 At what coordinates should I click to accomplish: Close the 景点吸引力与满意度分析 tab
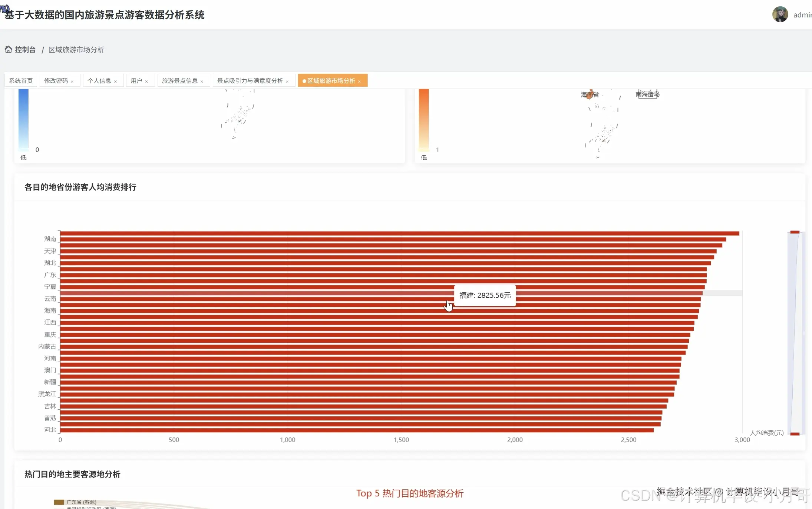(x=287, y=81)
